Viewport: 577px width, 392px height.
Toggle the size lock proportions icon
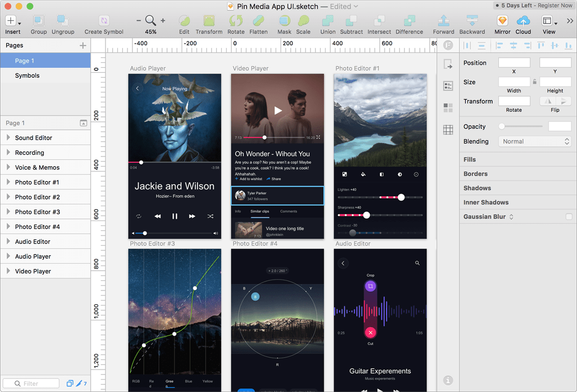point(534,82)
